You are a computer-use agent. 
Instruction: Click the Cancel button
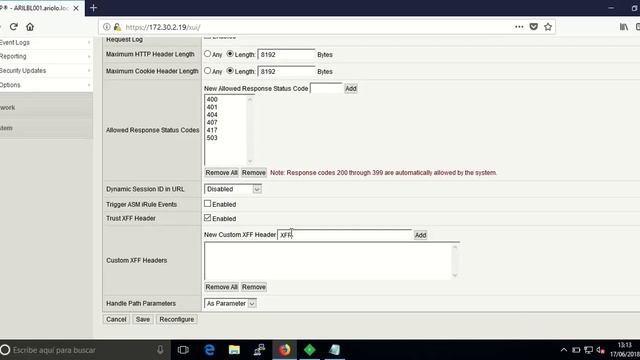116,319
